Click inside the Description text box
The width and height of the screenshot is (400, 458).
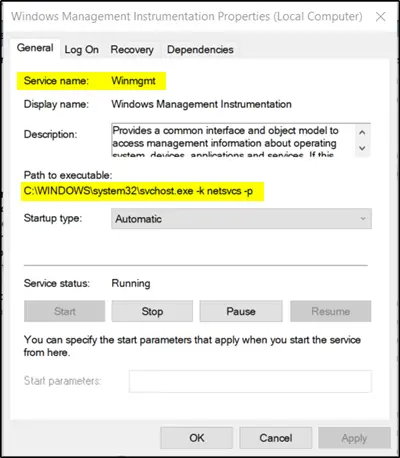click(234, 140)
